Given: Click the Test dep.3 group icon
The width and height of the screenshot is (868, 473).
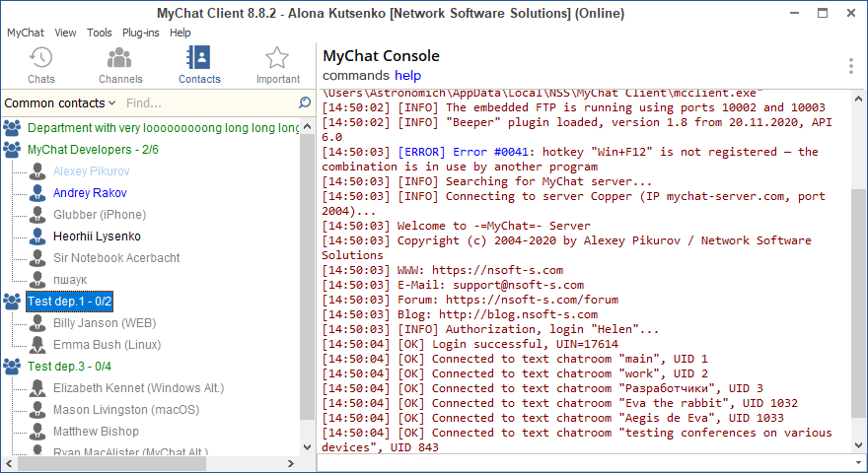Looking at the screenshot, I should pyautogui.click(x=13, y=367).
